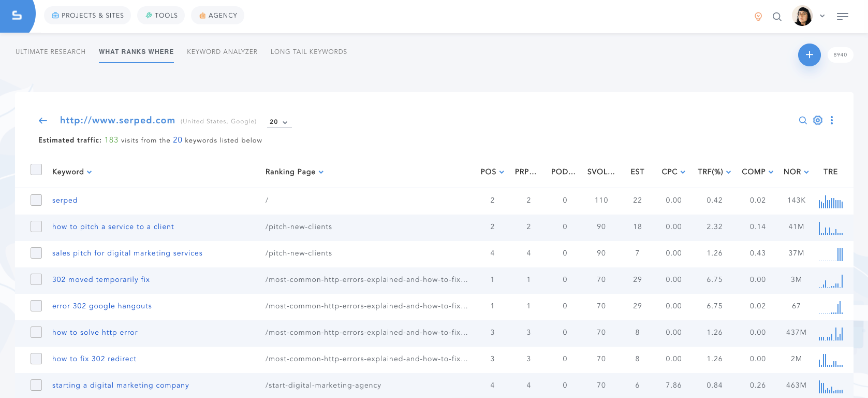This screenshot has height=398, width=868.
Task: Sort by the TRF(%) column
Action: click(714, 172)
